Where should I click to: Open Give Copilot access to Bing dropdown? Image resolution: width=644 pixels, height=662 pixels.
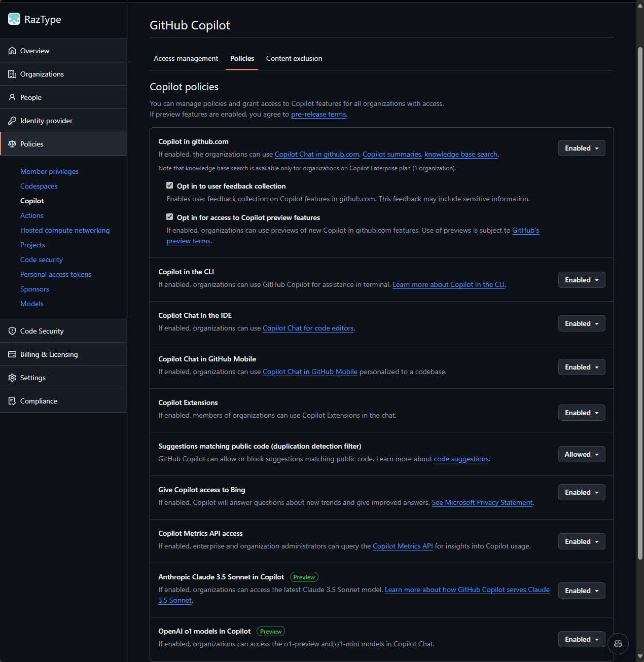[x=581, y=492]
